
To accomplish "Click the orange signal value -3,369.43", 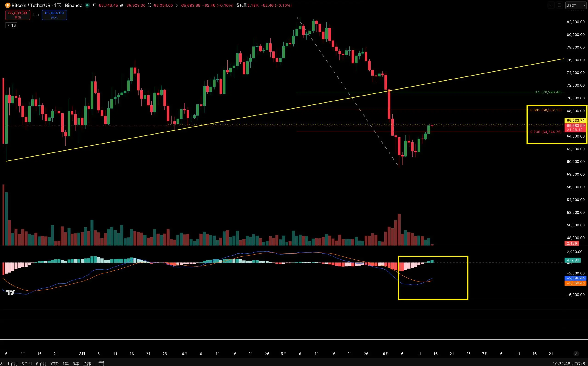I will tap(575, 283).
